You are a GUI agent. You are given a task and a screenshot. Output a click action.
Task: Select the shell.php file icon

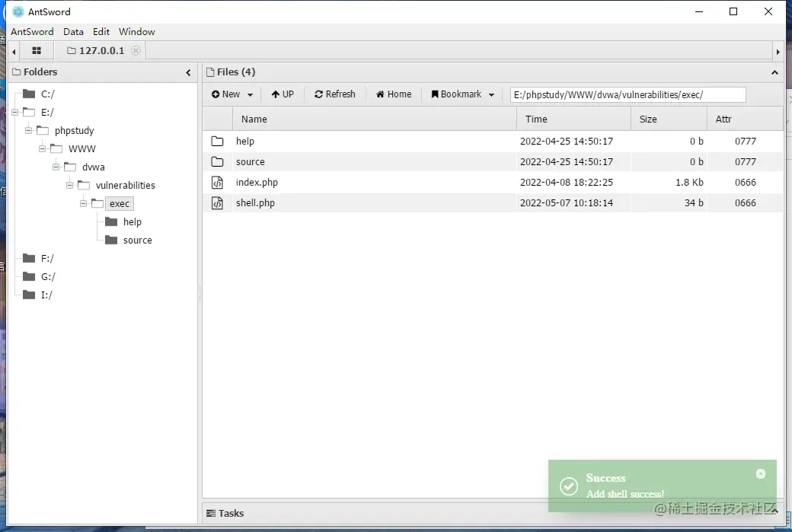[217, 203]
